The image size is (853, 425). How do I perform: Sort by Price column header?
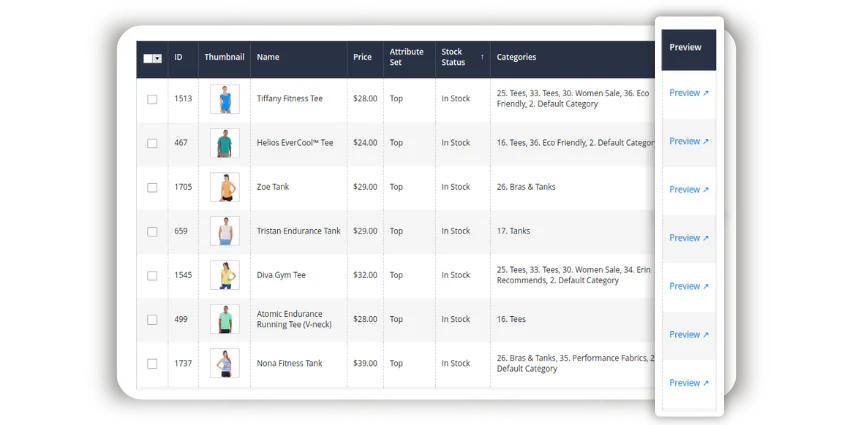click(x=362, y=57)
